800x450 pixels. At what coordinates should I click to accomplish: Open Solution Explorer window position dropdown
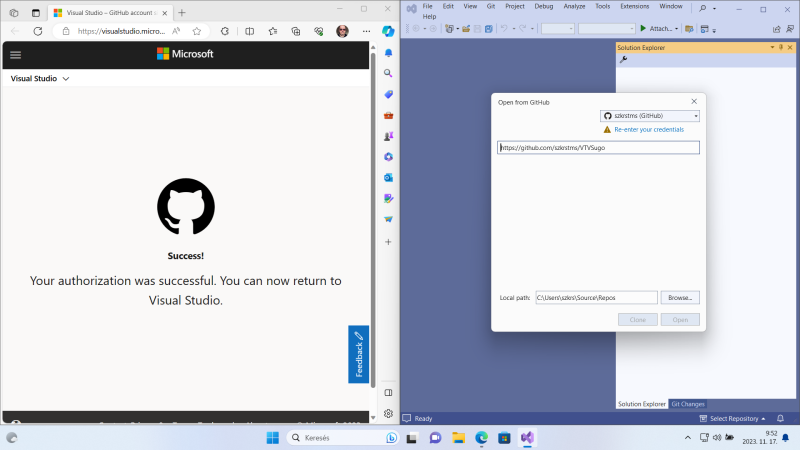772,47
